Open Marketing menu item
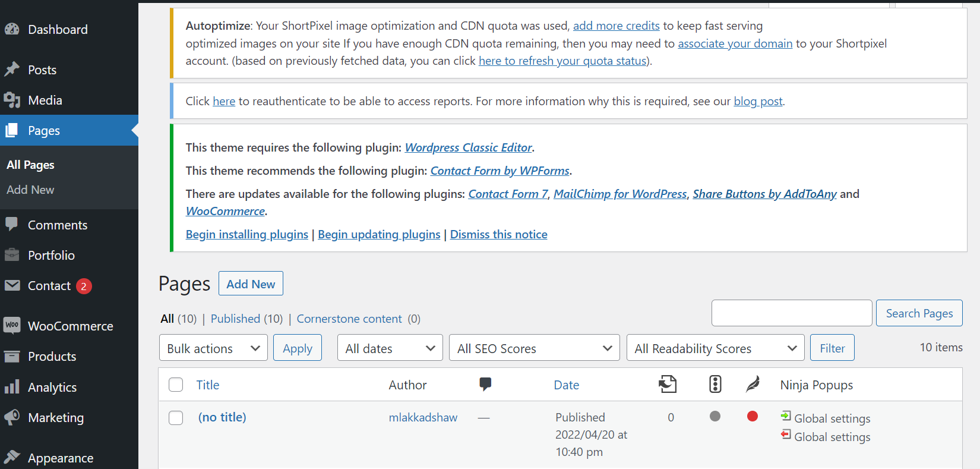 pos(56,417)
